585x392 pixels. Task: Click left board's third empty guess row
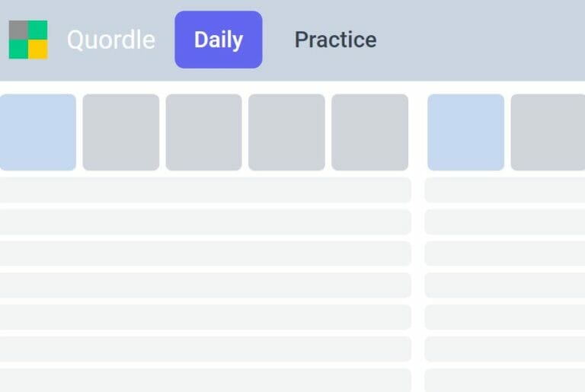[206, 253]
